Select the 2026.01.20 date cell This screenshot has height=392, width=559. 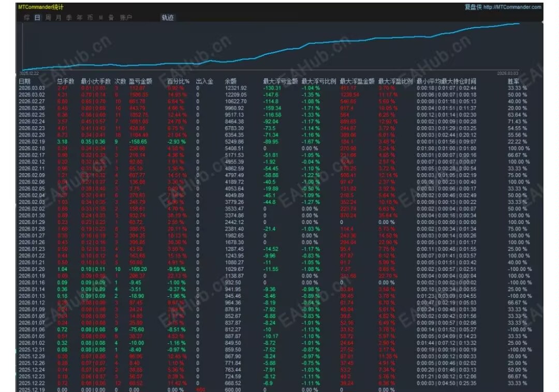tap(32, 269)
